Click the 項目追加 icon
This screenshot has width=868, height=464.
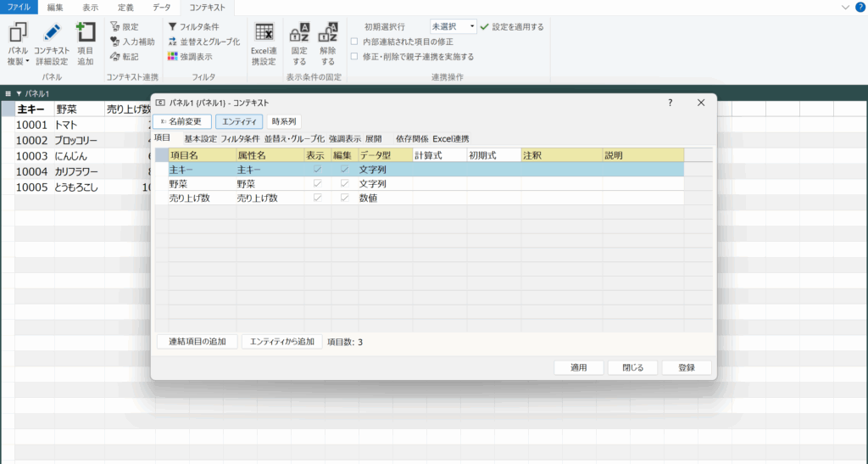pos(86,33)
